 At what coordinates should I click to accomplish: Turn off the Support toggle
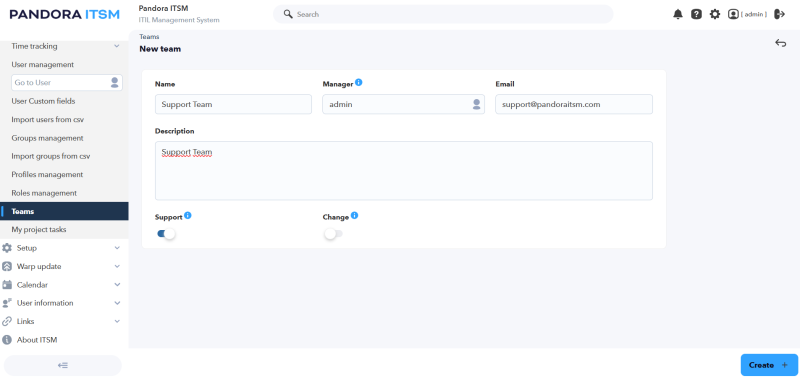pyautogui.click(x=166, y=234)
